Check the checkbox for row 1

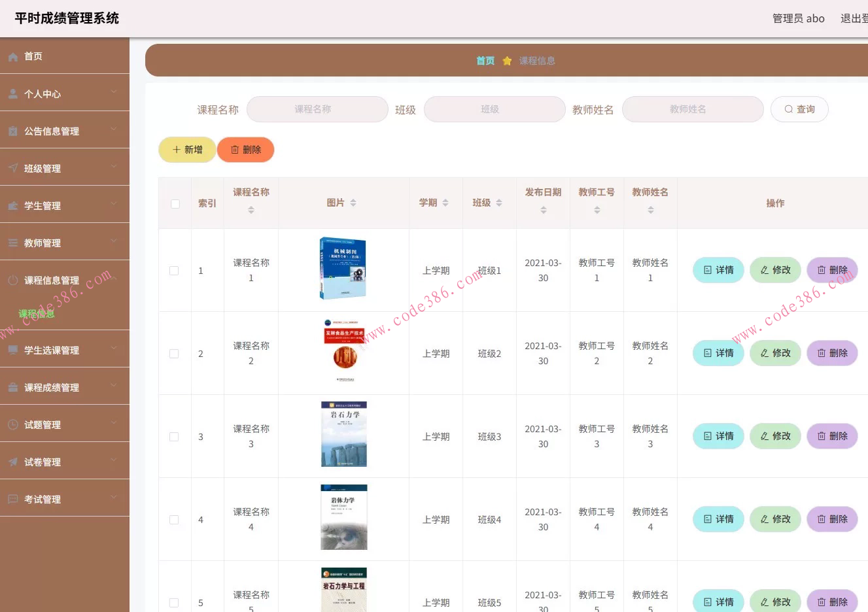coord(174,270)
